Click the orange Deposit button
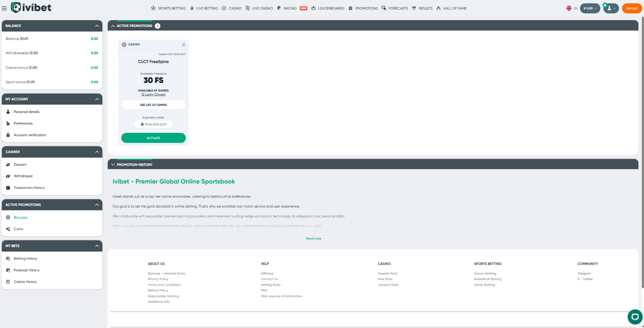 (632, 8)
